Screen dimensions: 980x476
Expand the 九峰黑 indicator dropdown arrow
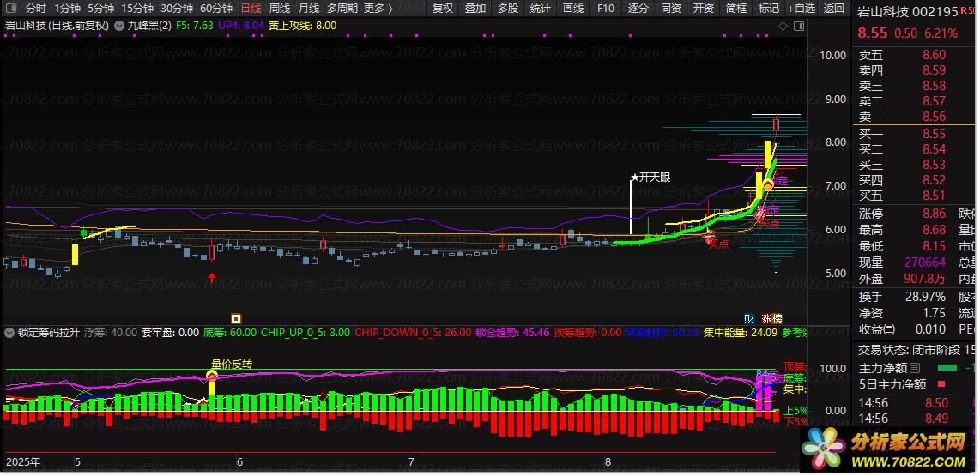(120, 26)
